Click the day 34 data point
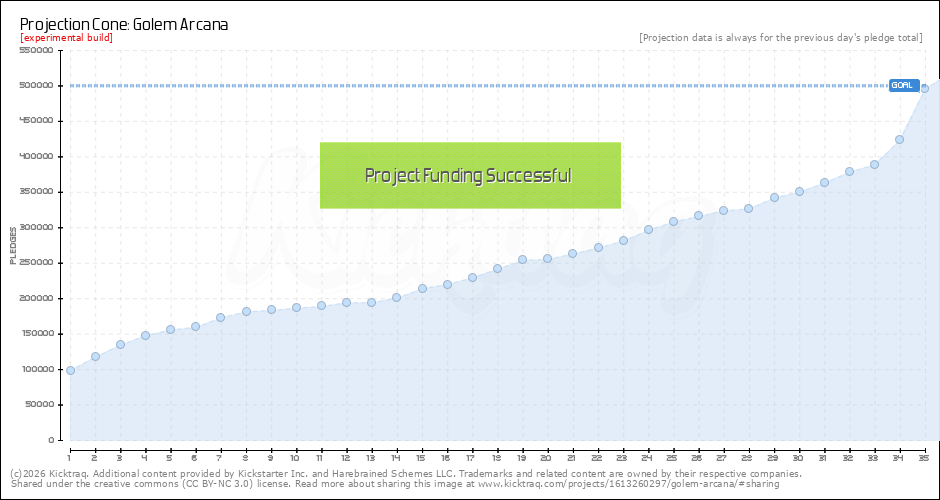The width and height of the screenshot is (940, 500). point(899,139)
